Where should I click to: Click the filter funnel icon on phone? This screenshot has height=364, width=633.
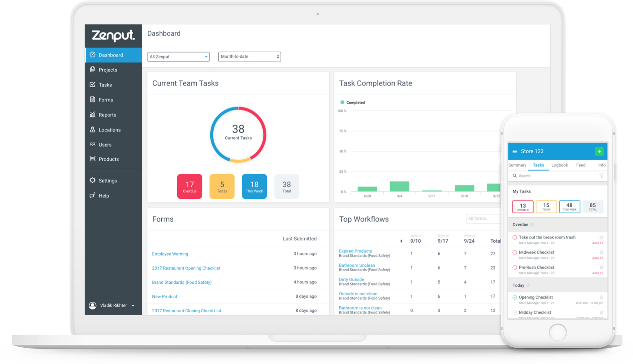[601, 176]
